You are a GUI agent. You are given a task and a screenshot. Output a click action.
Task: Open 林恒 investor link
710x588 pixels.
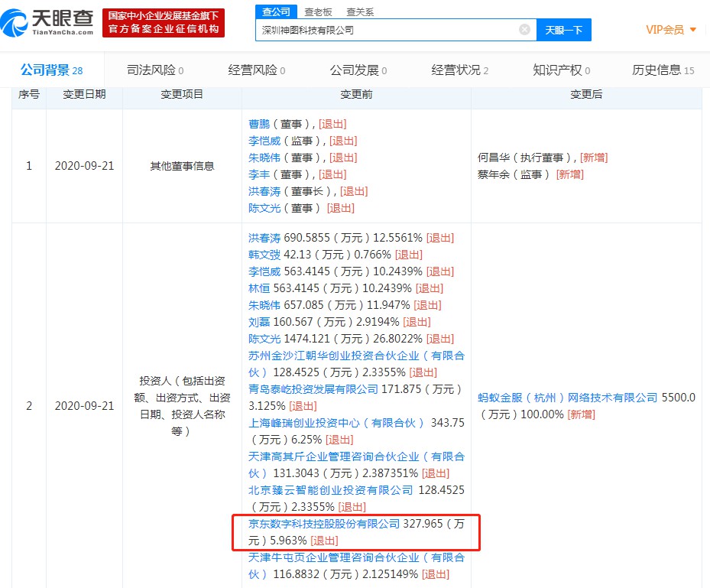pos(259,288)
